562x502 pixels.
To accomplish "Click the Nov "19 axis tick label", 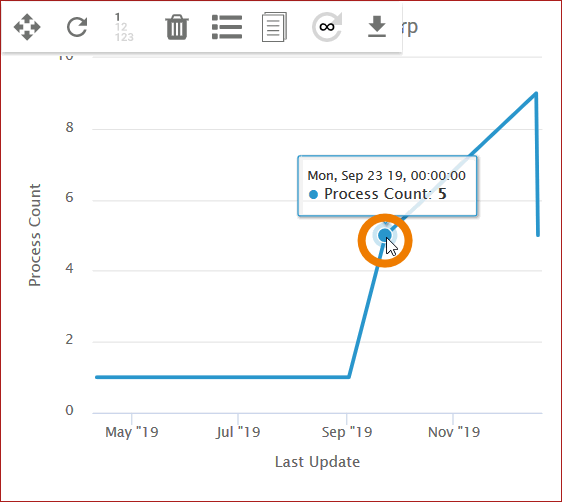I will point(454,432).
